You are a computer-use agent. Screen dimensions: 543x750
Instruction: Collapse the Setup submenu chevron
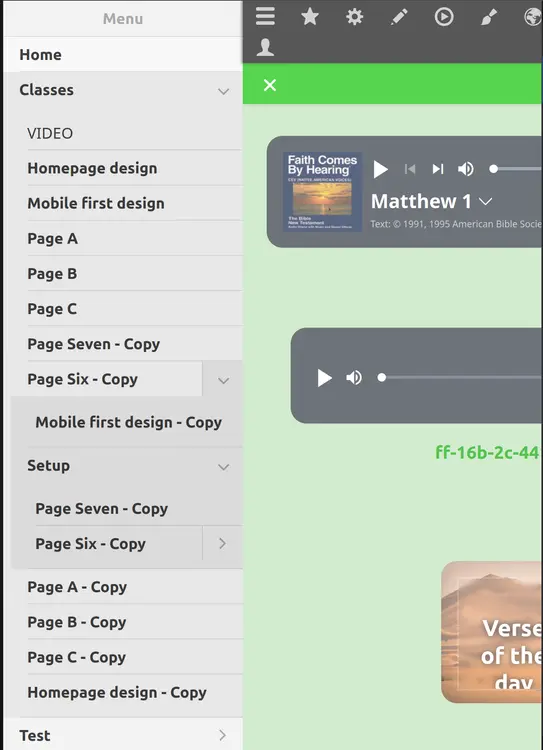point(223,466)
